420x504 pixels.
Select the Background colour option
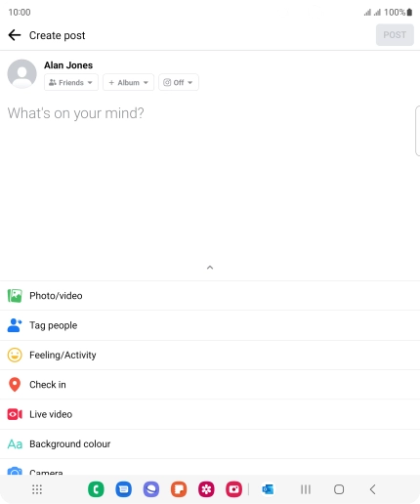click(x=210, y=443)
